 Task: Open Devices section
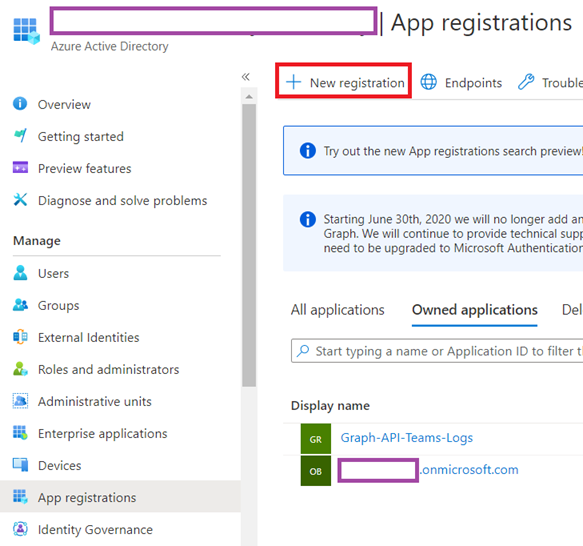click(59, 465)
